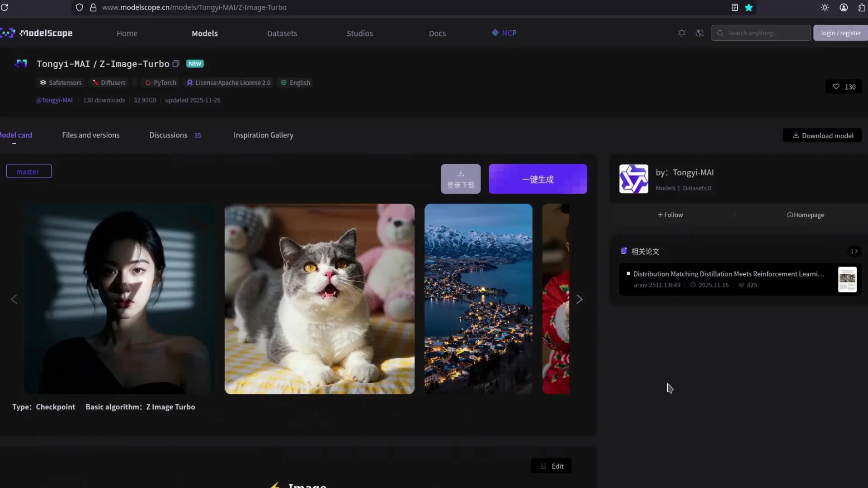
Task: Open browser account profile icon
Action: (x=844, y=7)
